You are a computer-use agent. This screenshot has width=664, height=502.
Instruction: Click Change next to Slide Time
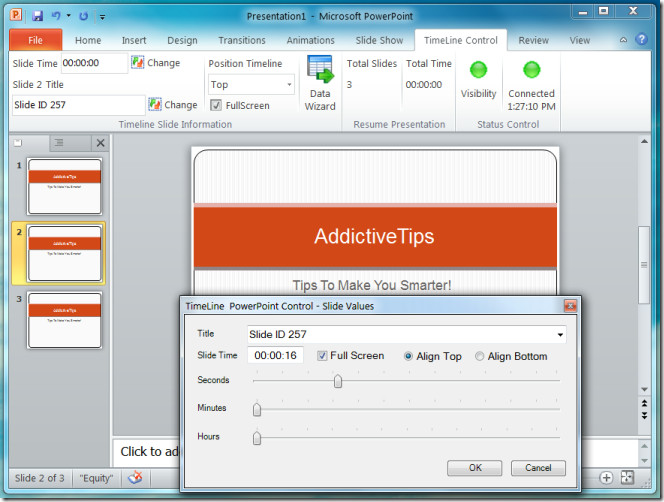(155, 63)
